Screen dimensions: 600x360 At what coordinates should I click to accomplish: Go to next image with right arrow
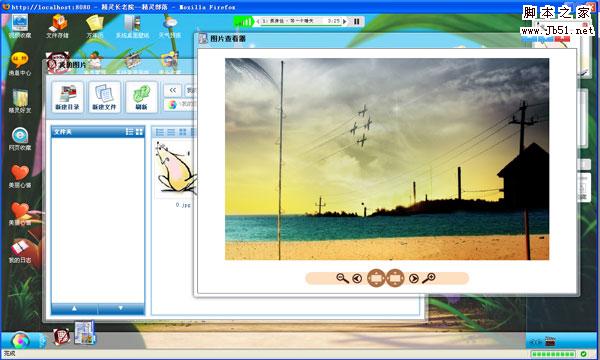pos(414,279)
